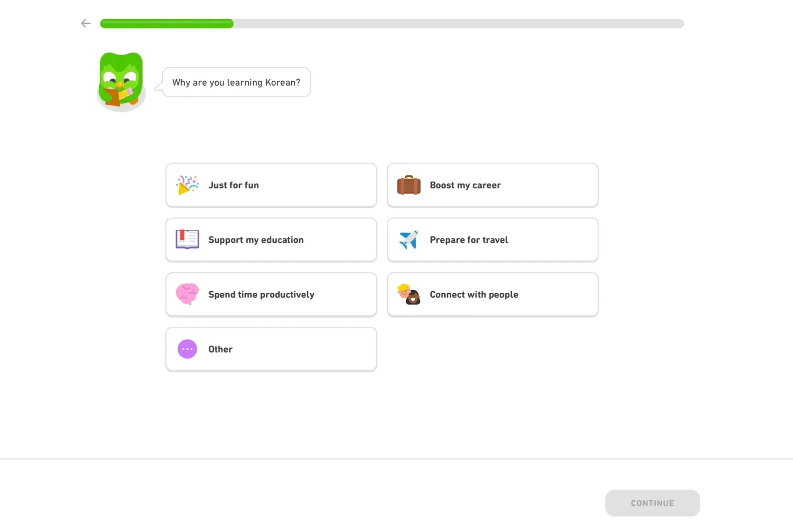The height and width of the screenshot is (532, 793).
Task: Click the pink brain icon
Action: point(187,294)
